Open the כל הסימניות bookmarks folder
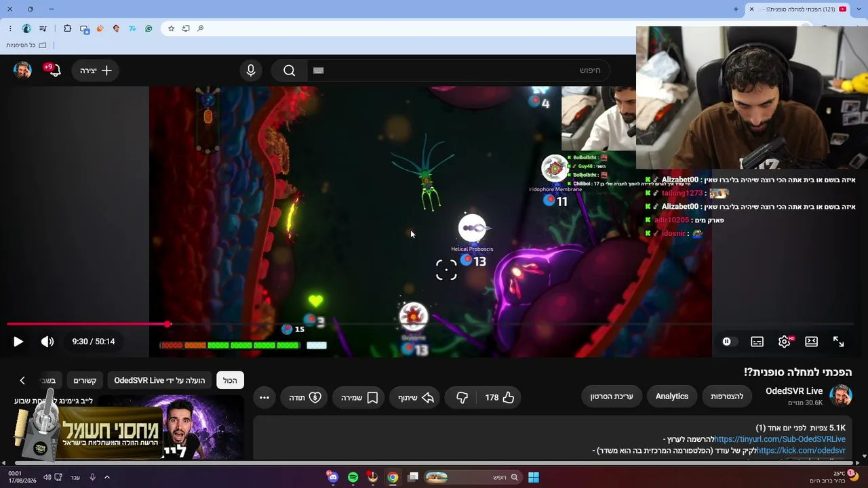This screenshot has width=868, height=488. (x=26, y=45)
